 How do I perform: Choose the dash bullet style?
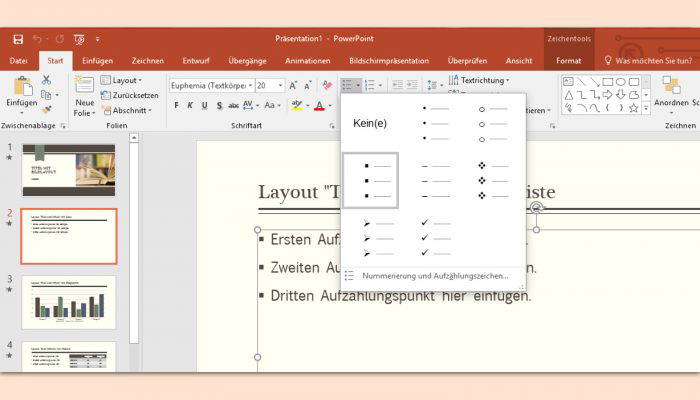[x=436, y=181]
